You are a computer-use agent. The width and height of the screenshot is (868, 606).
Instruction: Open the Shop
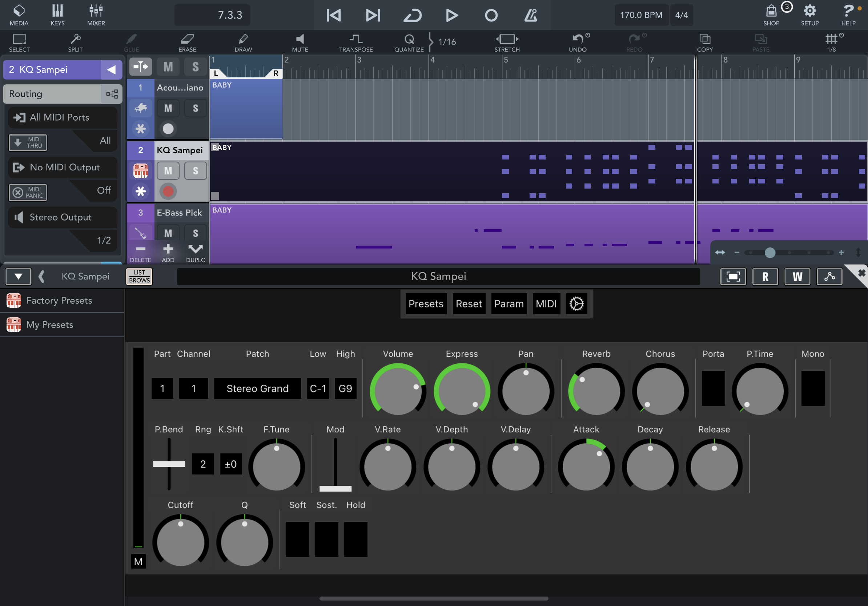771,15
